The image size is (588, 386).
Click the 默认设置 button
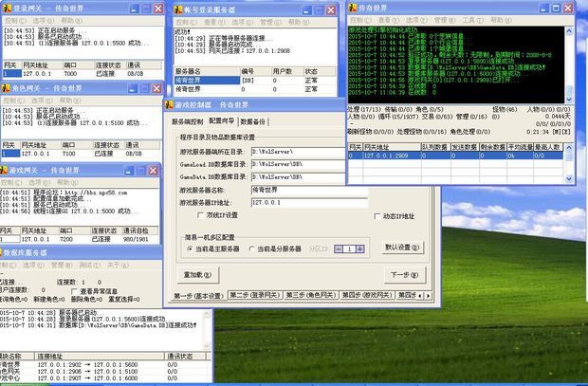(x=402, y=248)
